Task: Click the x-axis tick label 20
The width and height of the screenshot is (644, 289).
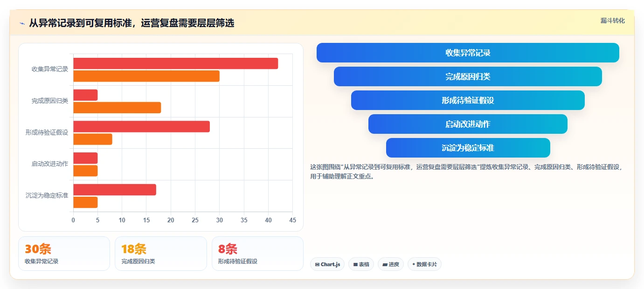Action: [x=171, y=220]
